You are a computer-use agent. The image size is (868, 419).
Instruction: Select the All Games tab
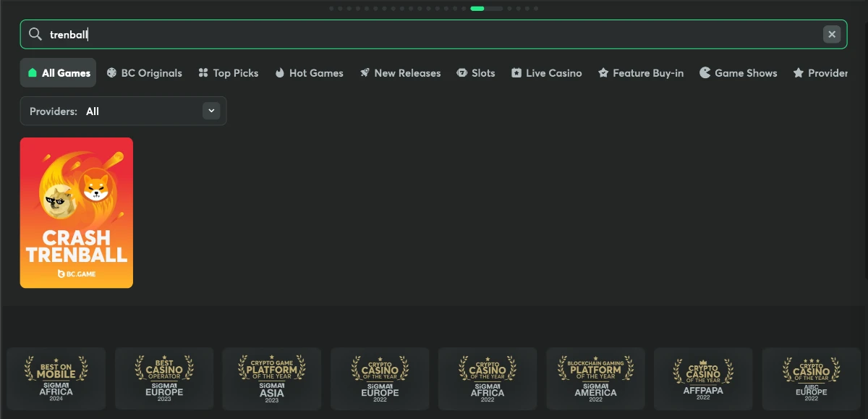58,73
